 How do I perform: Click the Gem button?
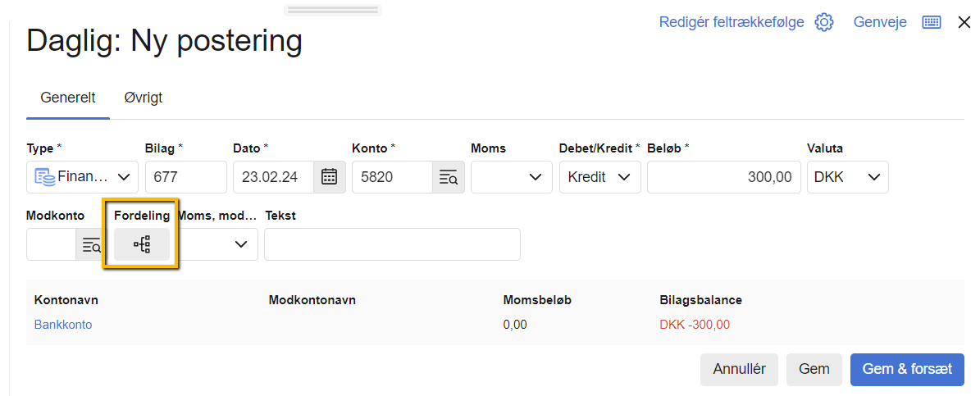814,369
